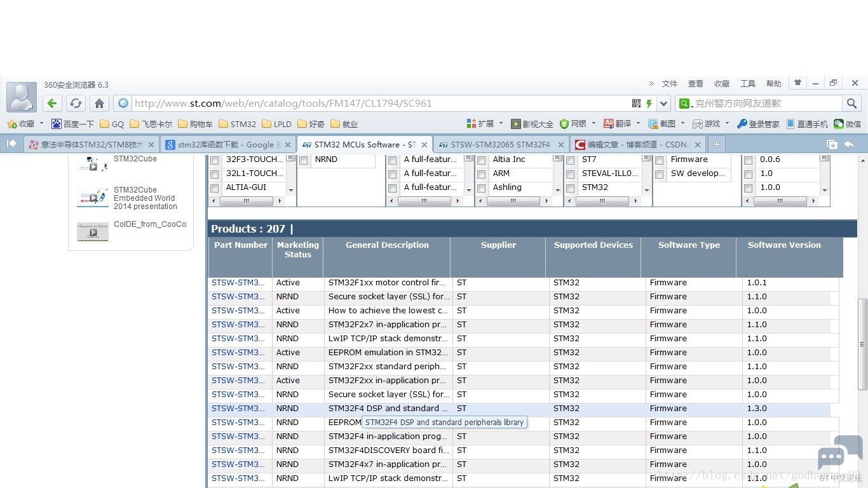868x488 pixels.
Task: Click the page vertical scrollbar thumb
Action: (x=862, y=344)
